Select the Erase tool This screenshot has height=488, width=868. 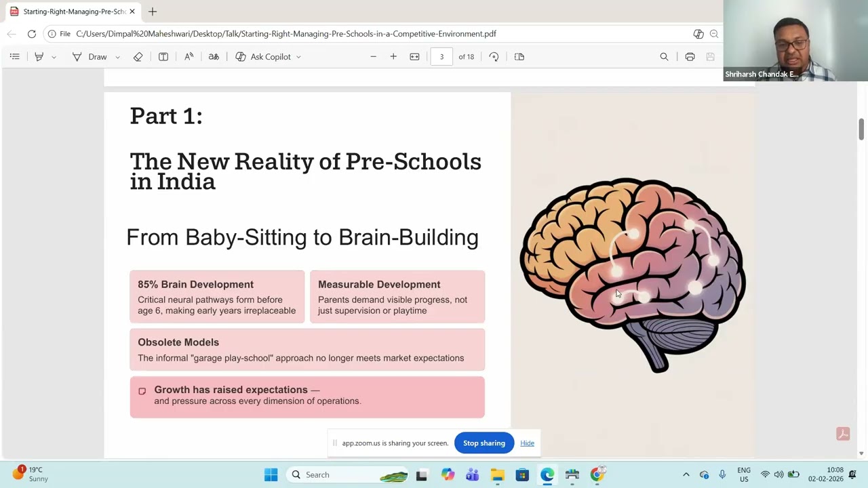click(138, 57)
